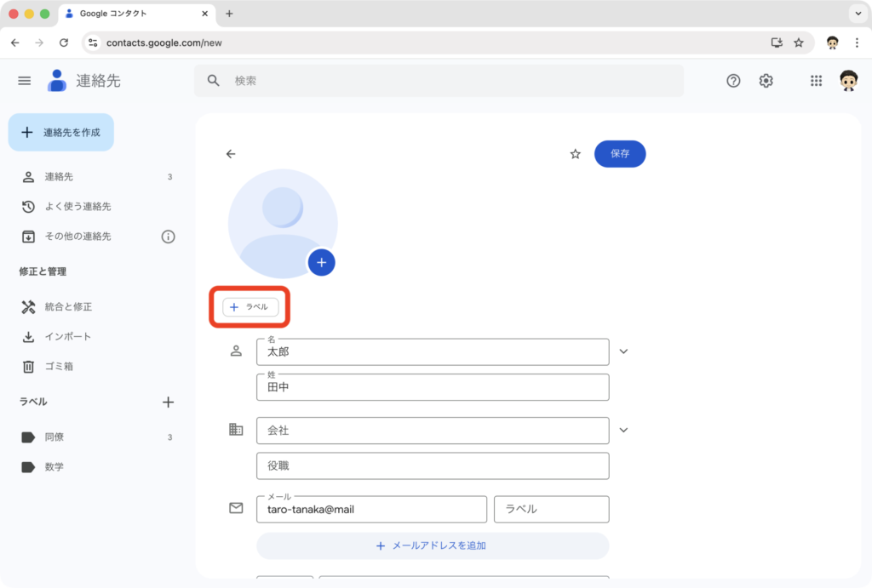The image size is (872, 588).
Task: Open the hamburger navigation menu
Action: [24, 80]
